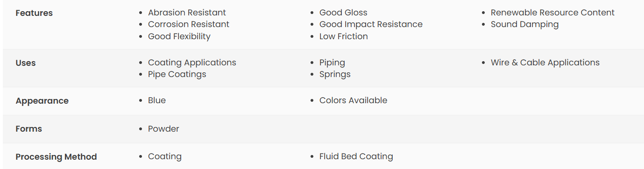
Task: Click the Processing Method row label
Action: [56, 157]
